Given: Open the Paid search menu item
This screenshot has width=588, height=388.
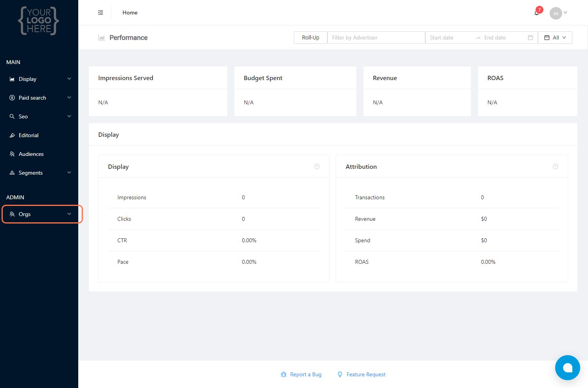Looking at the screenshot, I should tap(39, 98).
